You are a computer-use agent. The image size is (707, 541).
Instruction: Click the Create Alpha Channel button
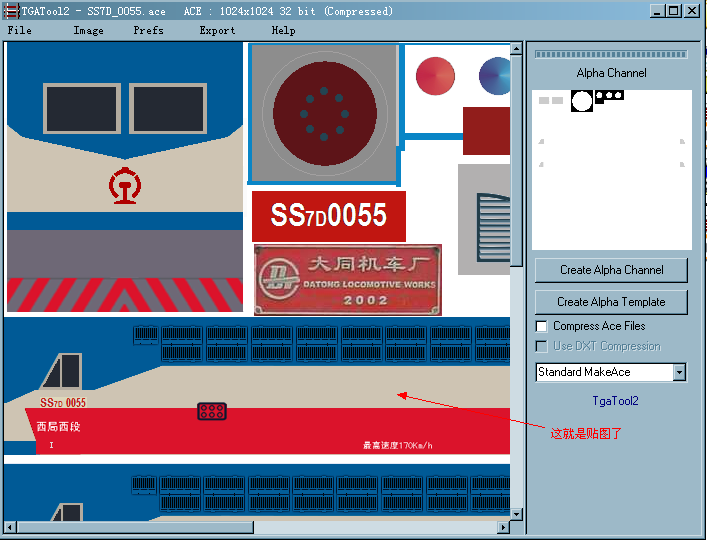611,270
